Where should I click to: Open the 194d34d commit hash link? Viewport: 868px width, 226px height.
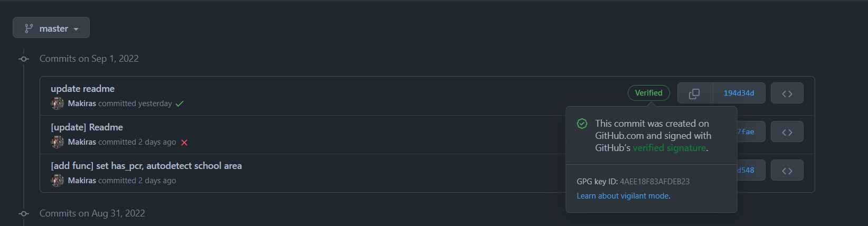pos(739,93)
